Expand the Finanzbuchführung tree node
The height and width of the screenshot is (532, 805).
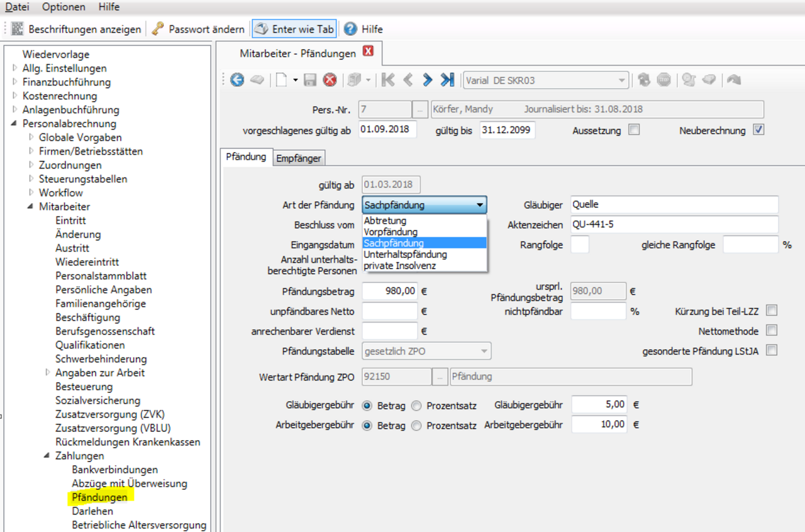pyautogui.click(x=15, y=82)
